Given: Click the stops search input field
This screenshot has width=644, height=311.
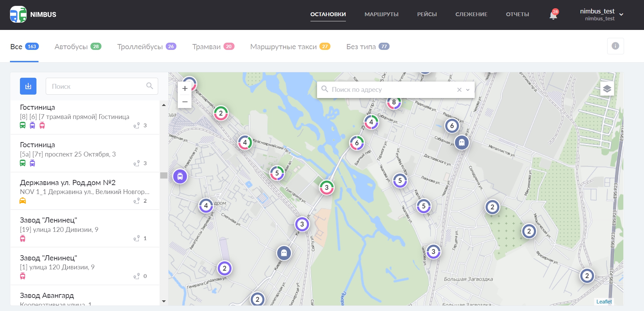Looking at the screenshot, I should (x=98, y=86).
